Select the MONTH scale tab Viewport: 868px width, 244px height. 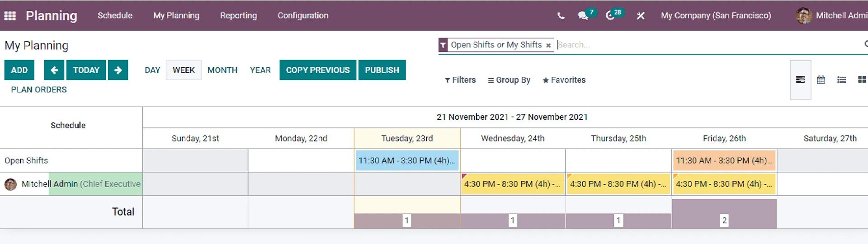click(x=222, y=70)
